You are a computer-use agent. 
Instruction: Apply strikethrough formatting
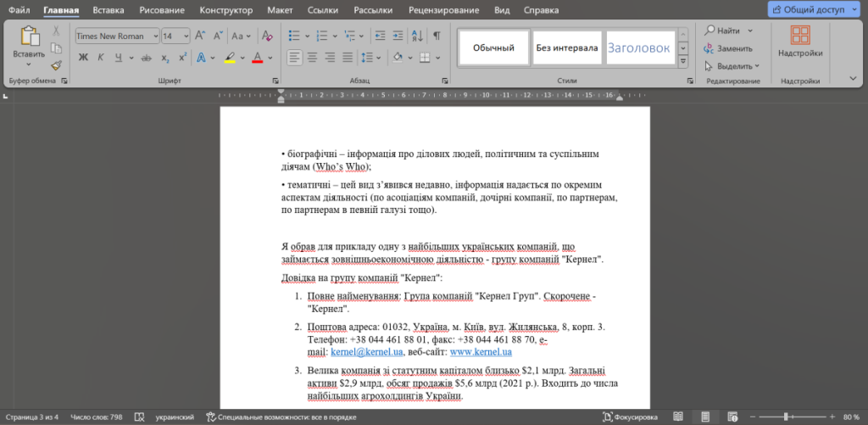point(147,58)
